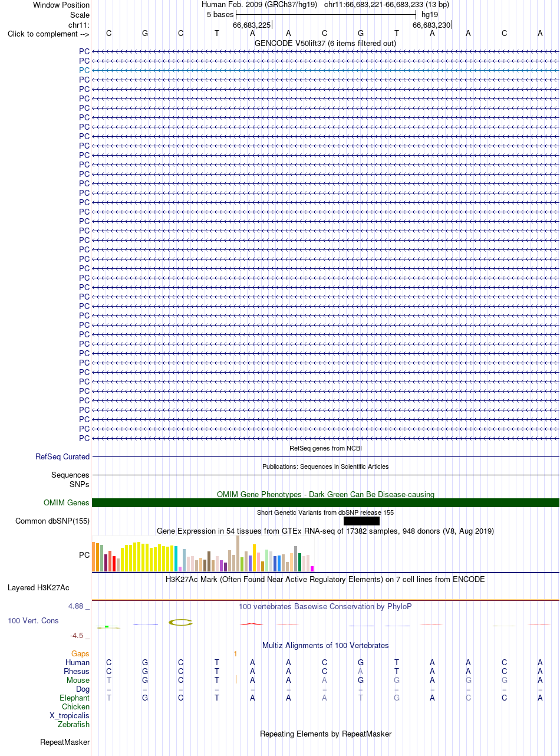Click the PC label beside the GTEx bar chart
This screenshot has width=560, height=756.
click(x=84, y=555)
